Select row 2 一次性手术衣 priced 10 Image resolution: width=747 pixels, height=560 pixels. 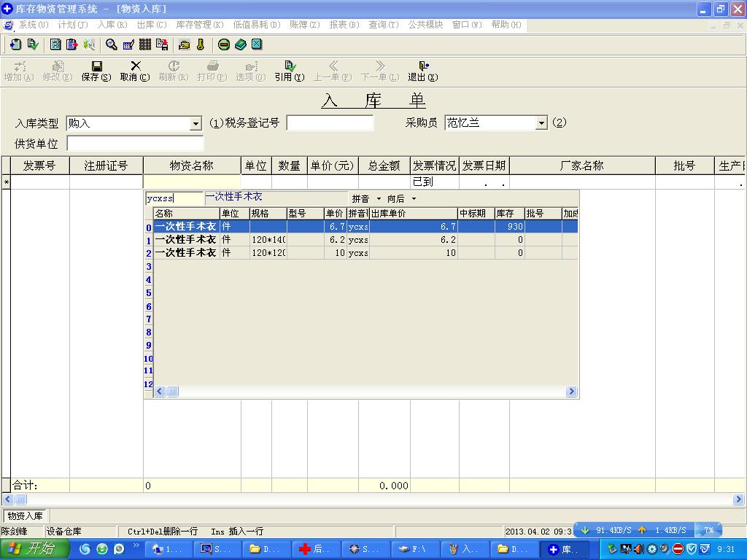click(x=366, y=253)
